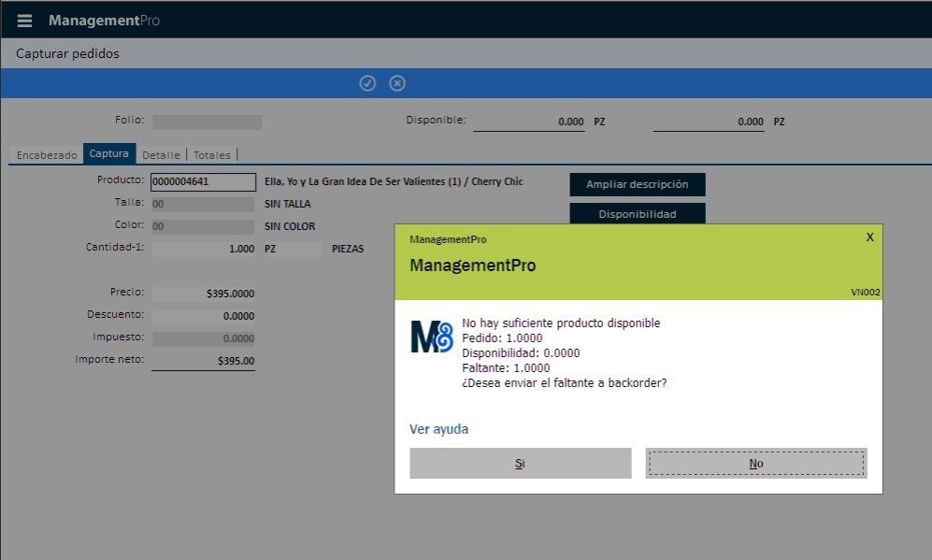Click the Folio field
The width and height of the screenshot is (932, 560).
point(207,122)
